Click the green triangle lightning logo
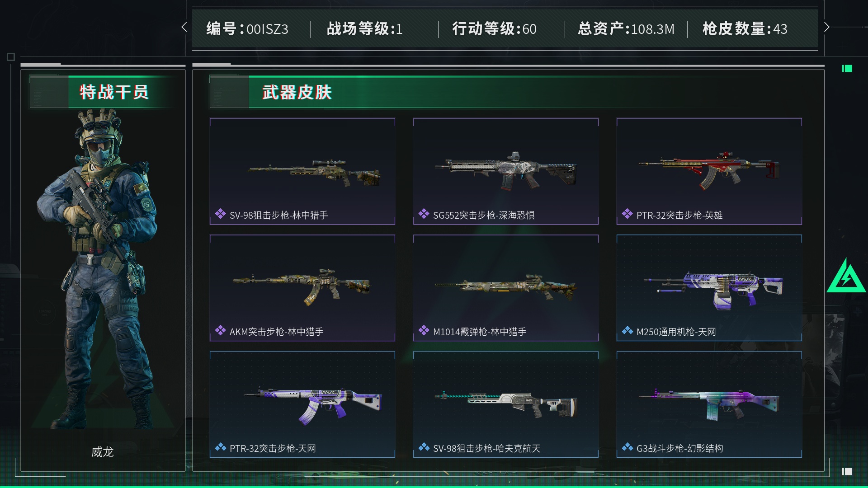This screenshot has height=488, width=868. click(846, 276)
